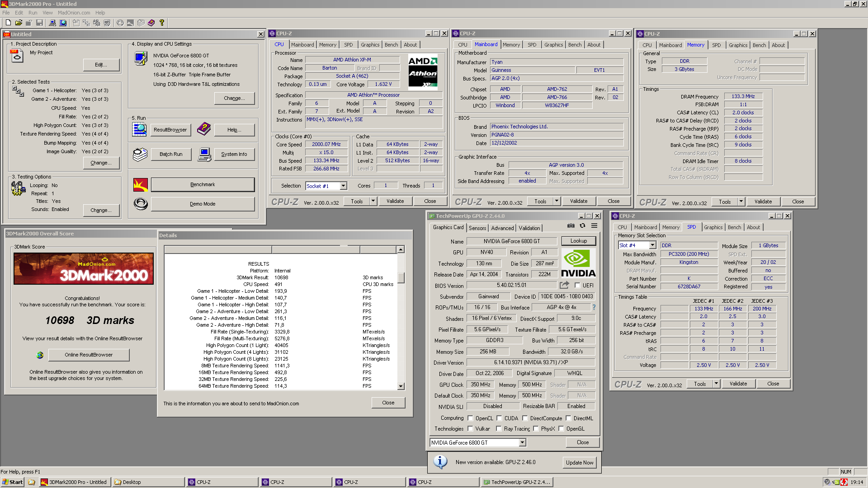Click the BIOS export arrow icon in GPU-Z
Viewport: 868px width, 488px height.
pos(564,285)
